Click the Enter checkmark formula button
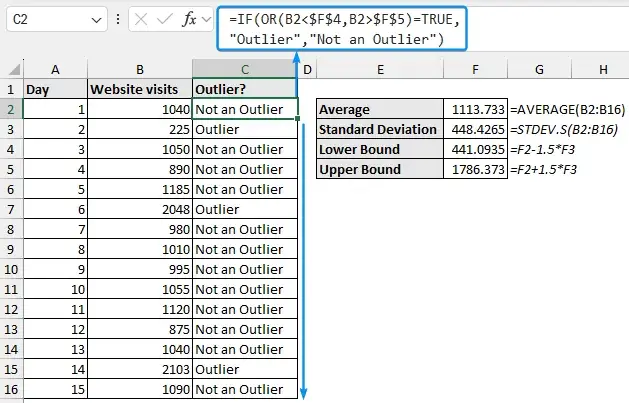629x403 pixels. coord(164,19)
